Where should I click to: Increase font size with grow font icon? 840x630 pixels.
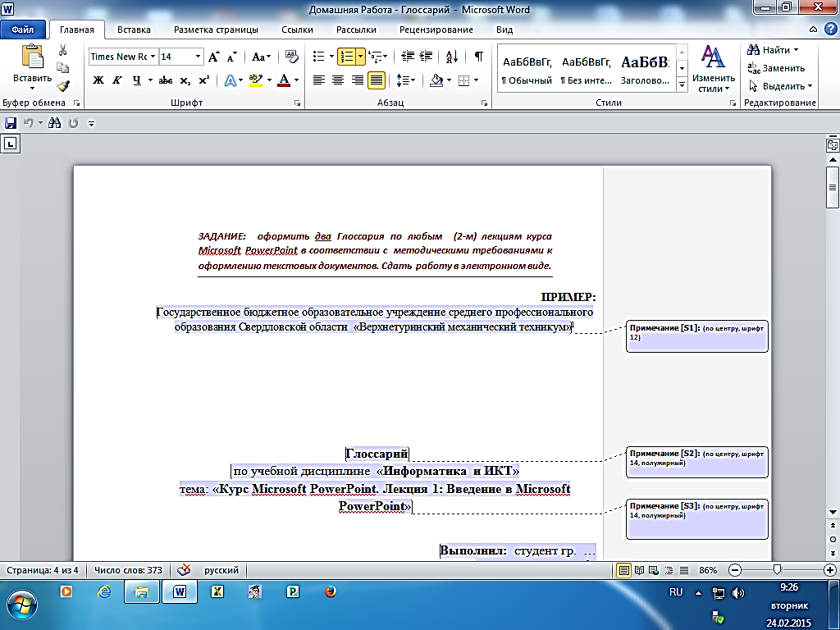tap(213, 57)
